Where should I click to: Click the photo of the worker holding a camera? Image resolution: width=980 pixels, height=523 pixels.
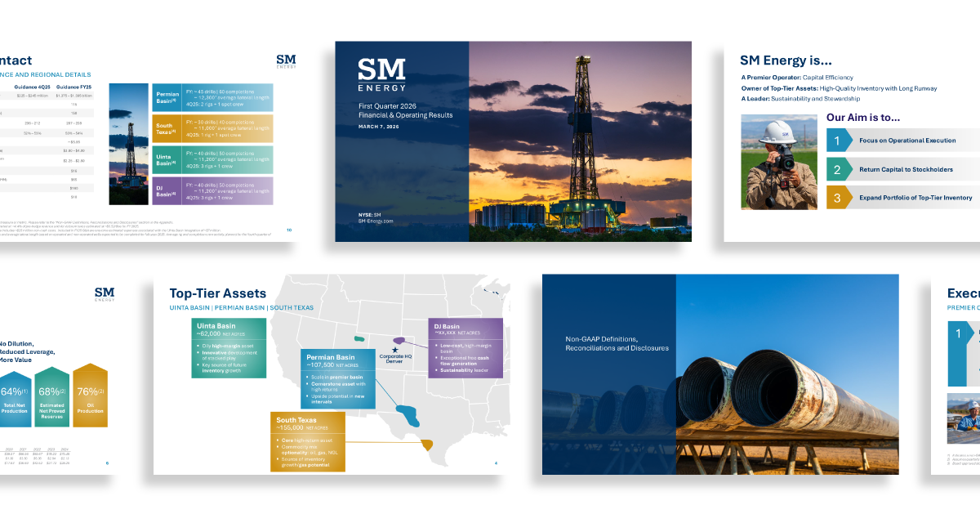(779, 162)
